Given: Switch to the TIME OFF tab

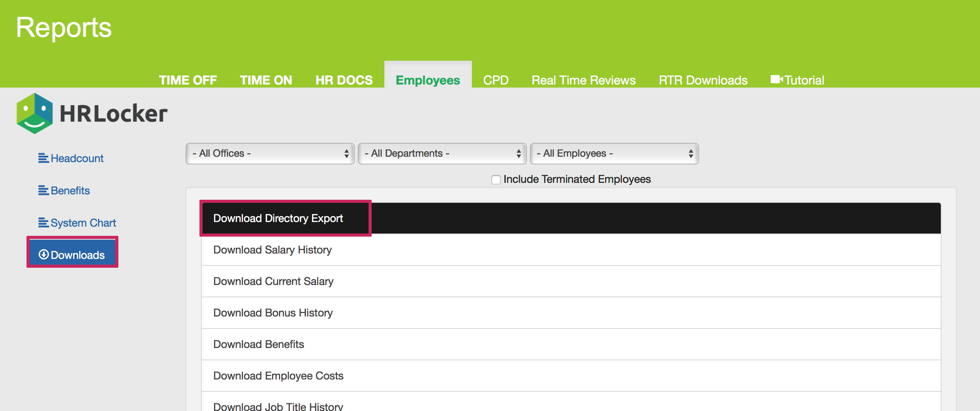Looking at the screenshot, I should (x=188, y=80).
